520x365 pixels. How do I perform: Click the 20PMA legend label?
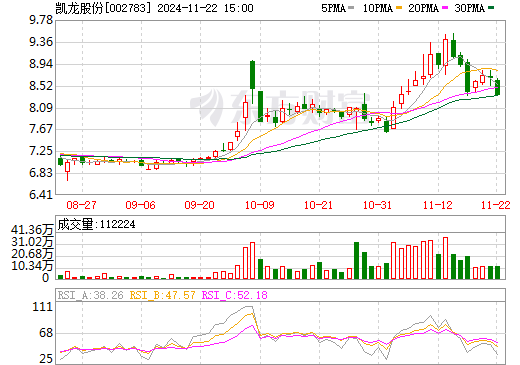point(423,8)
